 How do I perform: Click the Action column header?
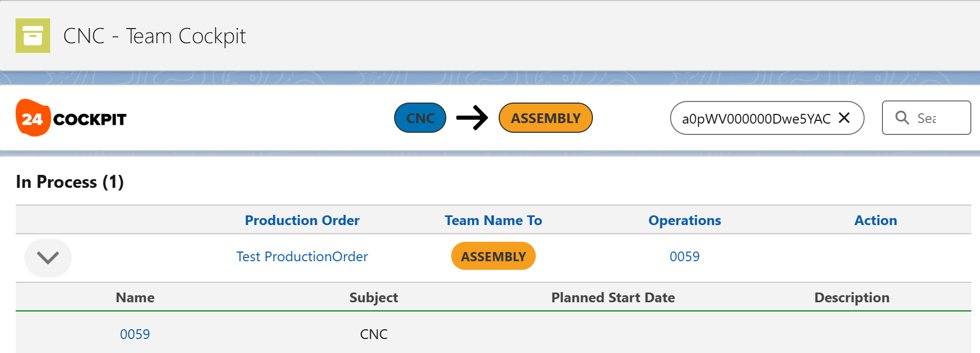click(875, 220)
